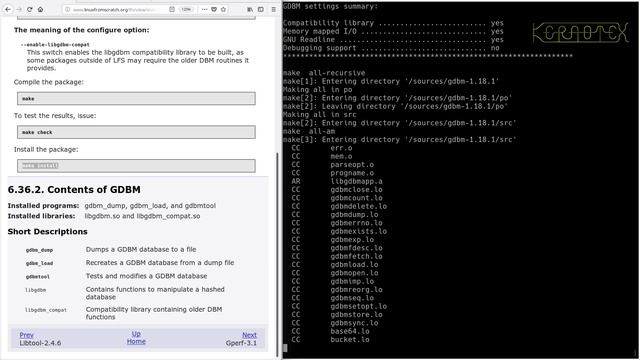Screen dimensions: 640x360
Task: Click 'The meaning of the configure option:' text
Action: pos(82,30)
